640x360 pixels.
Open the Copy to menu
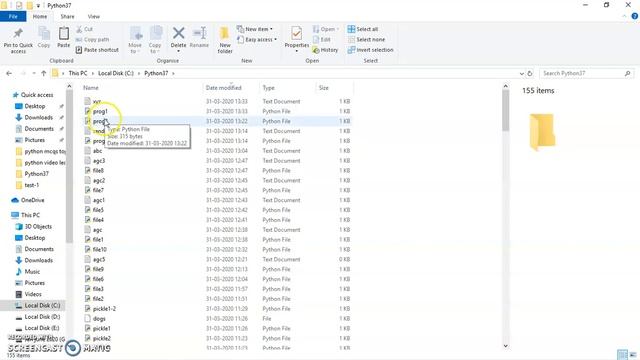coord(155,40)
